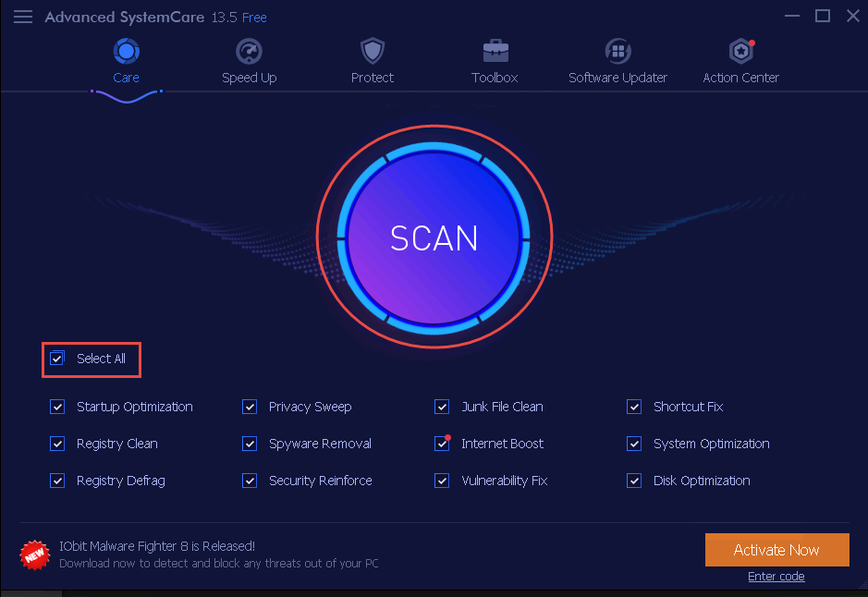868x597 pixels.
Task: Uncheck Startup Optimization
Action: coord(57,407)
